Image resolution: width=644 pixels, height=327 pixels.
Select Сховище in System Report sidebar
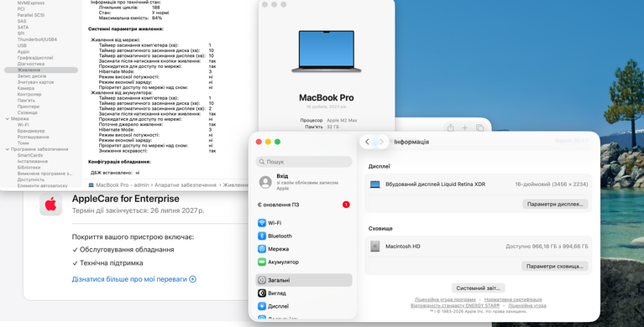coord(28,112)
